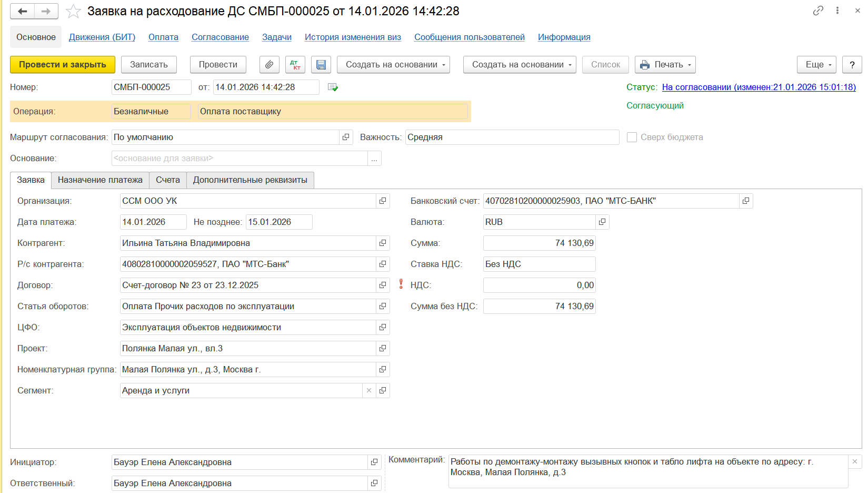The image size is (868, 493).
Task: Open Основание selection with ellipsis button
Action: (x=374, y=159)
